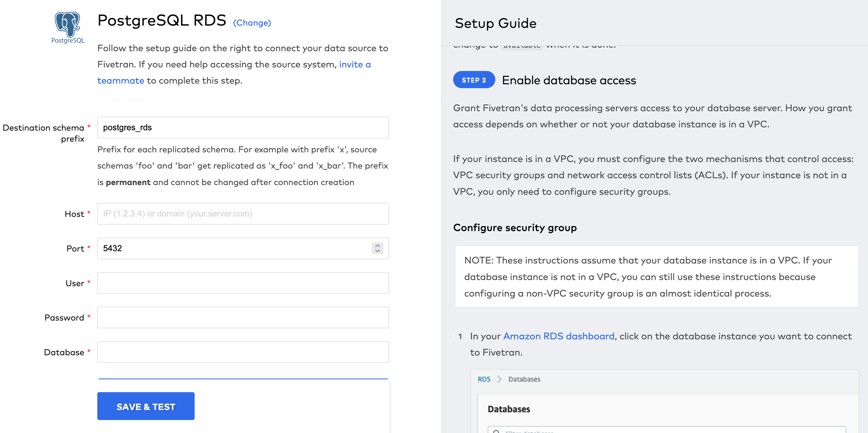Click the STEP 3 badge
The width and height of the screenshot is (868, 433).
[x=474, y=80]
